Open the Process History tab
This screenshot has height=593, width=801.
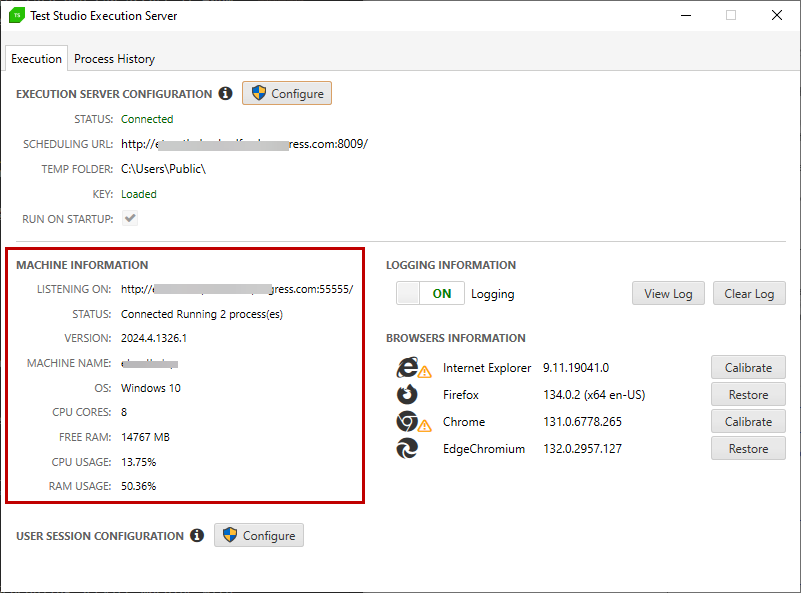[x=114, y=59]
